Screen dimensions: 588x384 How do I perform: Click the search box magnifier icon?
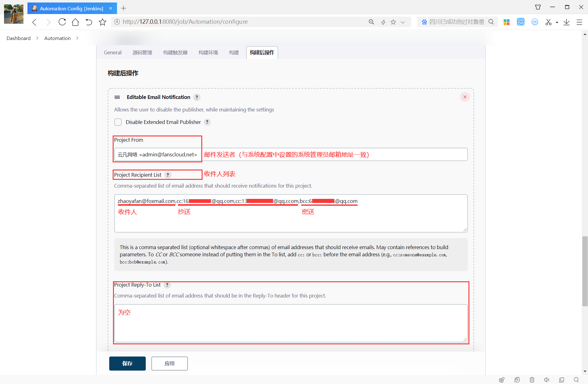pyautogui.click(x=491, y=22)
